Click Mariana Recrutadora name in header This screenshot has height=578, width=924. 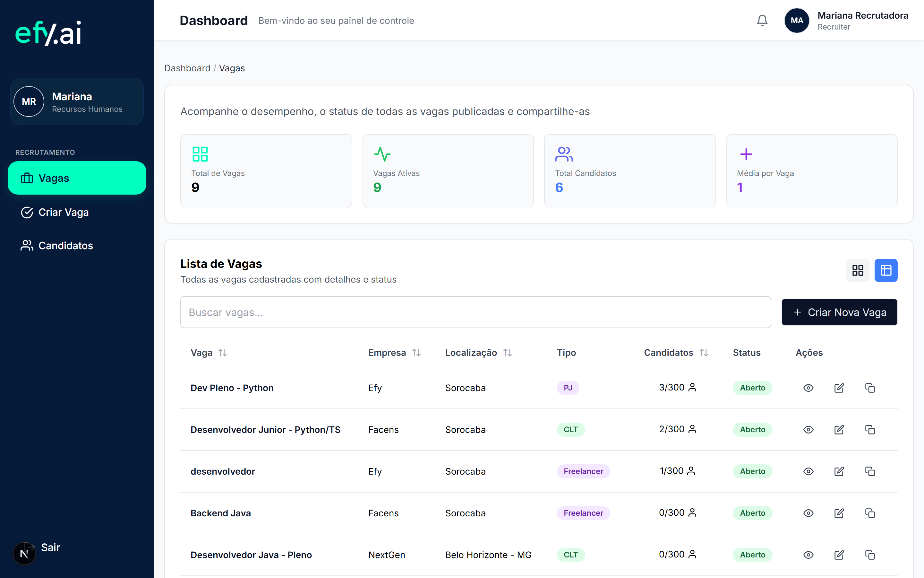point(862,16)
